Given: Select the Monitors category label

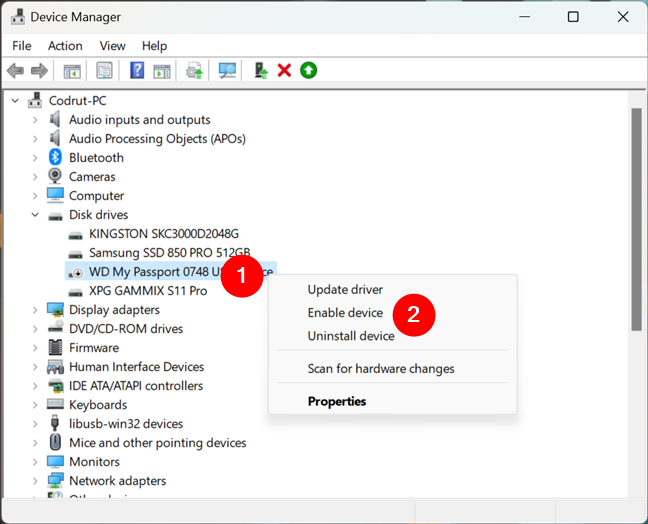Looking at the screenshot, I should [94, 462].
